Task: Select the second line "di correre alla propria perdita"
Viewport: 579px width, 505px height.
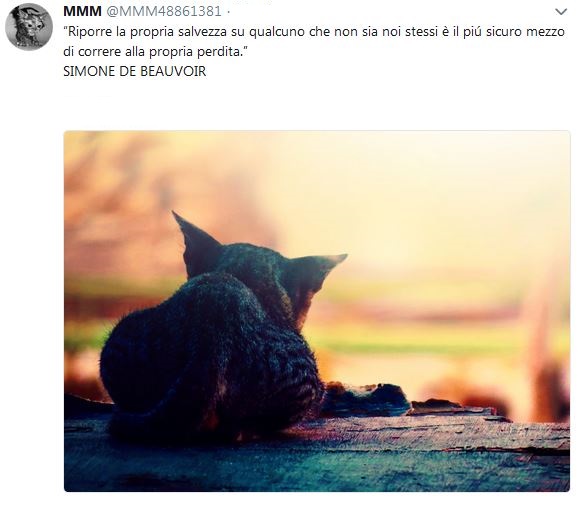Action: (x=155, y=52)
